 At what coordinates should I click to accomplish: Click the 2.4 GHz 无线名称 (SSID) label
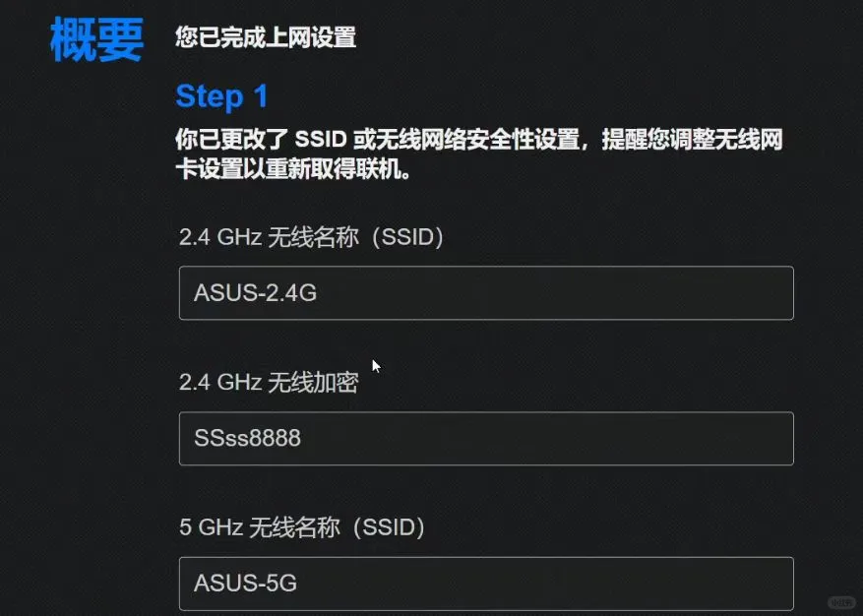(x=312, y=237)
